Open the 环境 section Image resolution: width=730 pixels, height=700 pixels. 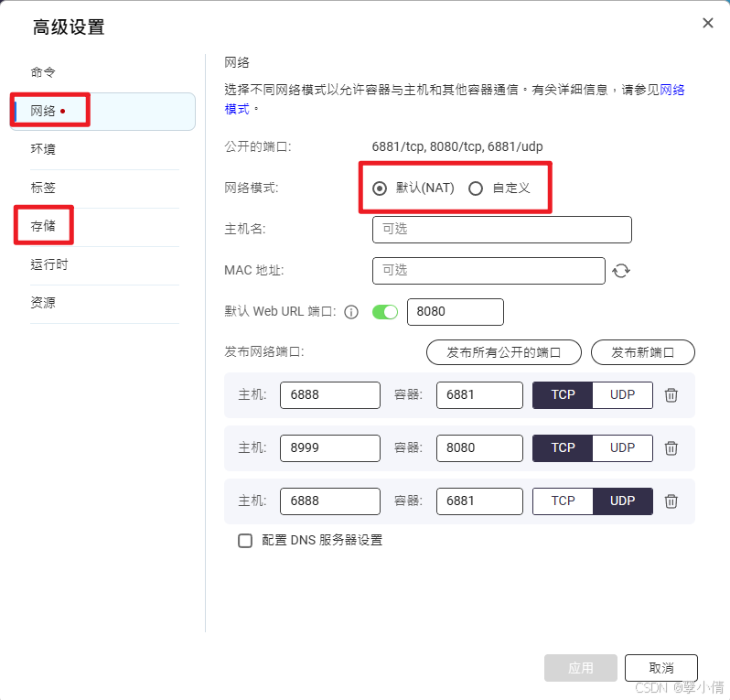pos(43,149)
